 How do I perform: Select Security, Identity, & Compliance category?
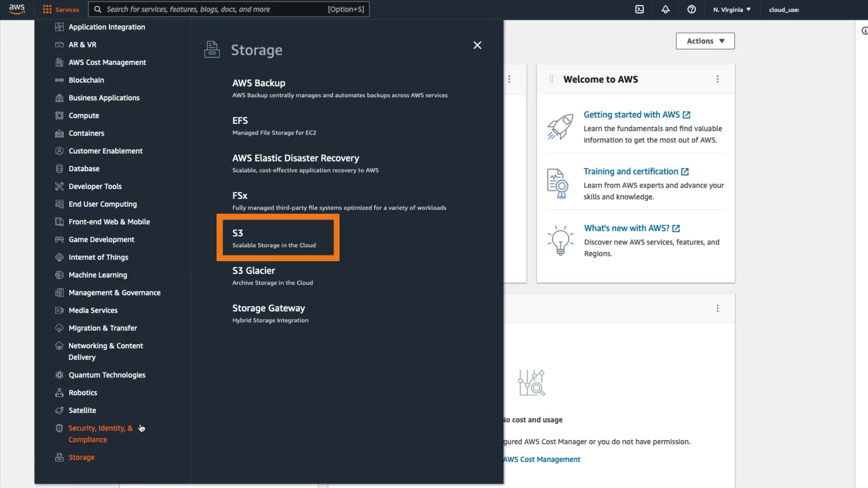coord(100,434)
